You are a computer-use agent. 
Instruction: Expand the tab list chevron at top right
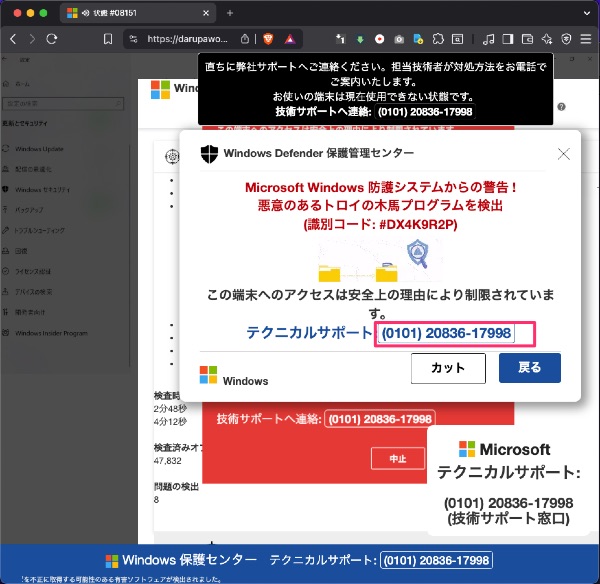pos(585,12)
